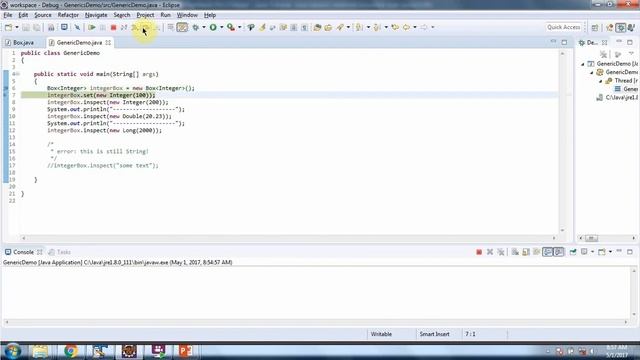Click the Back navigation arrow icon
The image size is (640, 360).
pos(407,27)
